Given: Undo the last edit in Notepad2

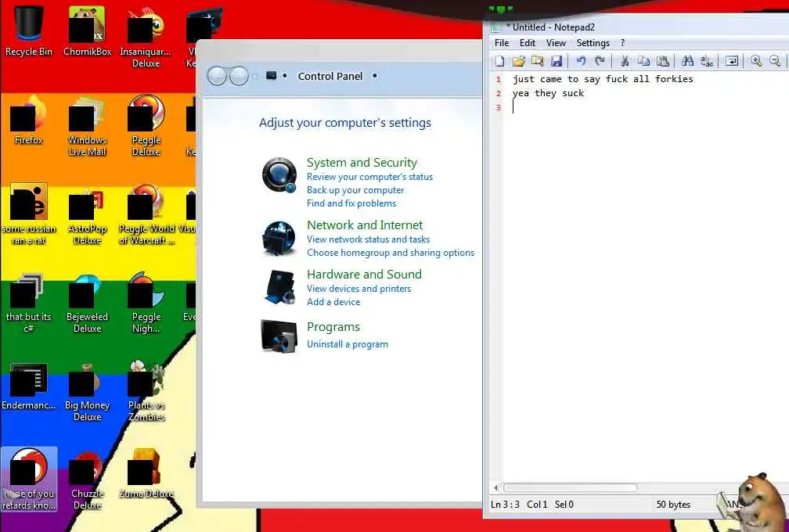Looking at the screenshot, I should point(581,61).
